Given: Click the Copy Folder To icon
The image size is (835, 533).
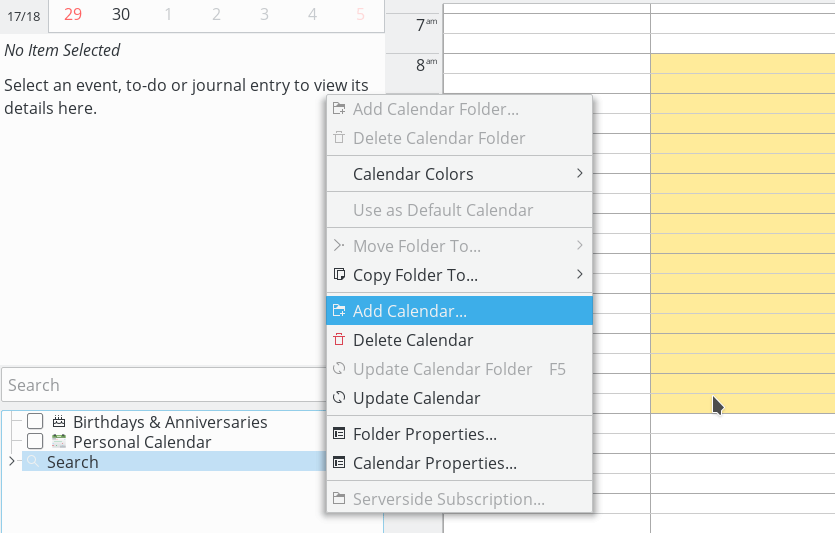Looking at the screenshot, I should pos(339,275).
